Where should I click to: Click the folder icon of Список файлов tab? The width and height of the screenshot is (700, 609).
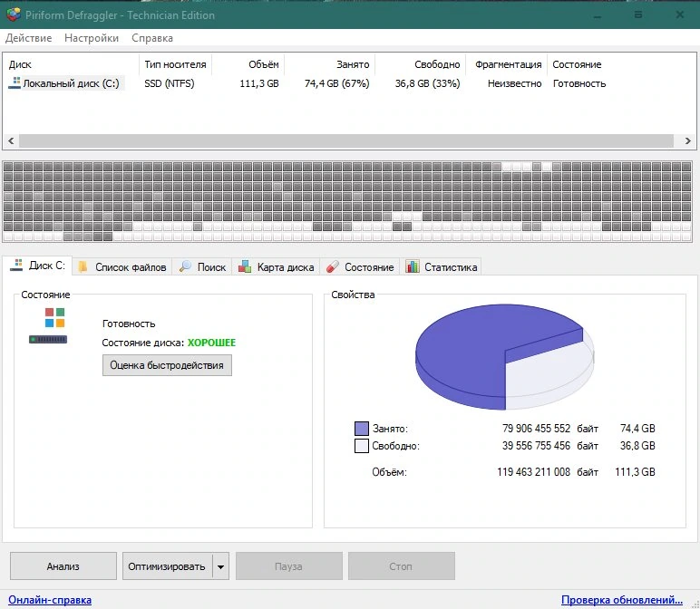(83, 266)
